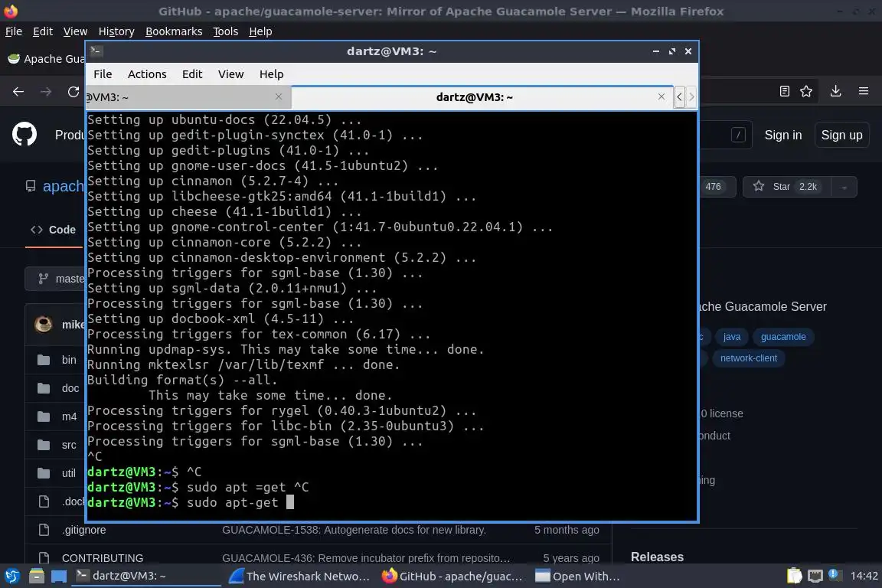882x588 pixels.
Task: Click taskbar display tray icon
Action: coord(815,576)
